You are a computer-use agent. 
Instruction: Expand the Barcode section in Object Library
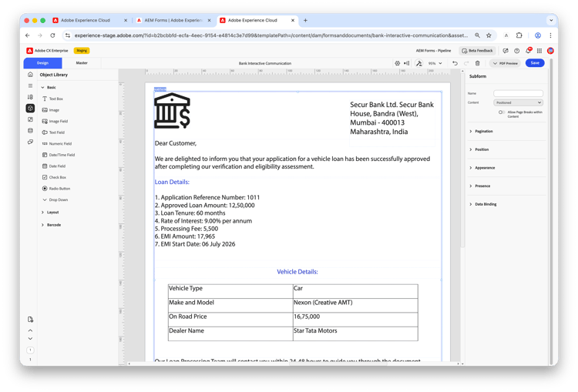(51, 225)
